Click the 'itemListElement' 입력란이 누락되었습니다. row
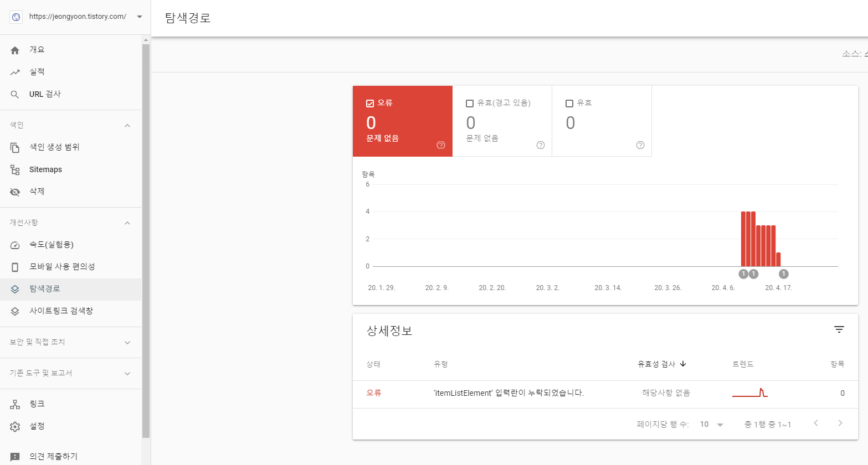This screenshot has width=868, height=465. (605, 393)
